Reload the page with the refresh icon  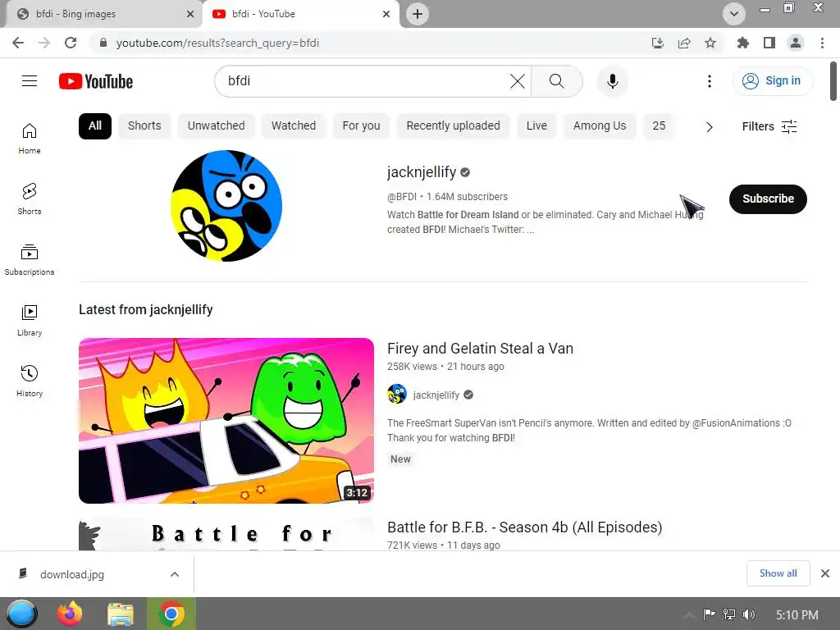click(71, 43)
